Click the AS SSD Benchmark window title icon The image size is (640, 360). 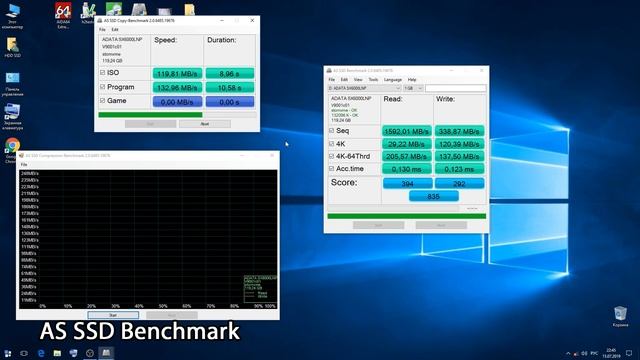(x=329, y=71)
